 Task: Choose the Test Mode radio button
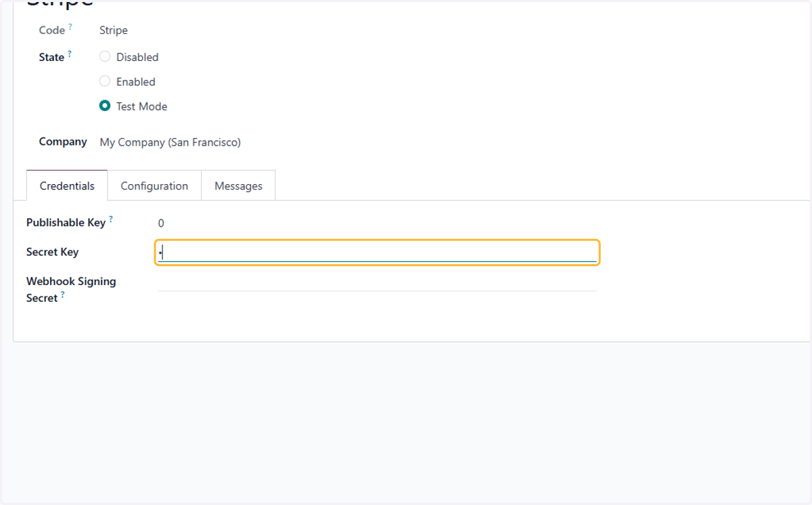click(105, 106)
